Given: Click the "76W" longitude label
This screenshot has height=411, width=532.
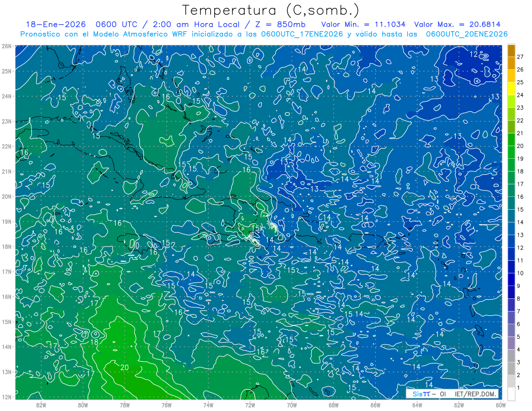Looking at the screenshot, I should (x=167, y=404).
